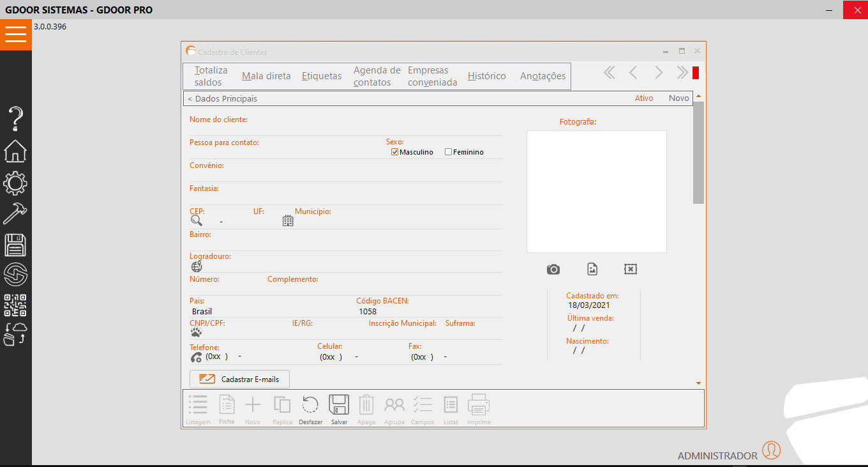
Task: Open the Histórico menu tab
Action: pos(486,76)
